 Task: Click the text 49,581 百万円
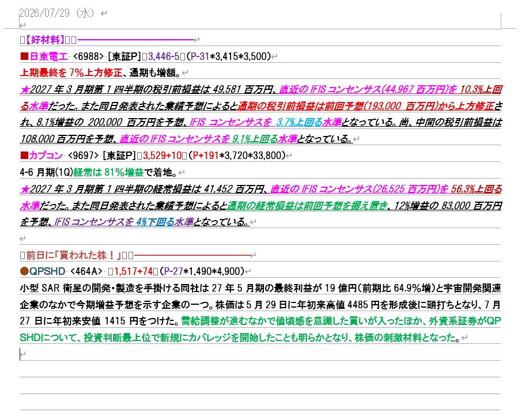tap(242, 89)
